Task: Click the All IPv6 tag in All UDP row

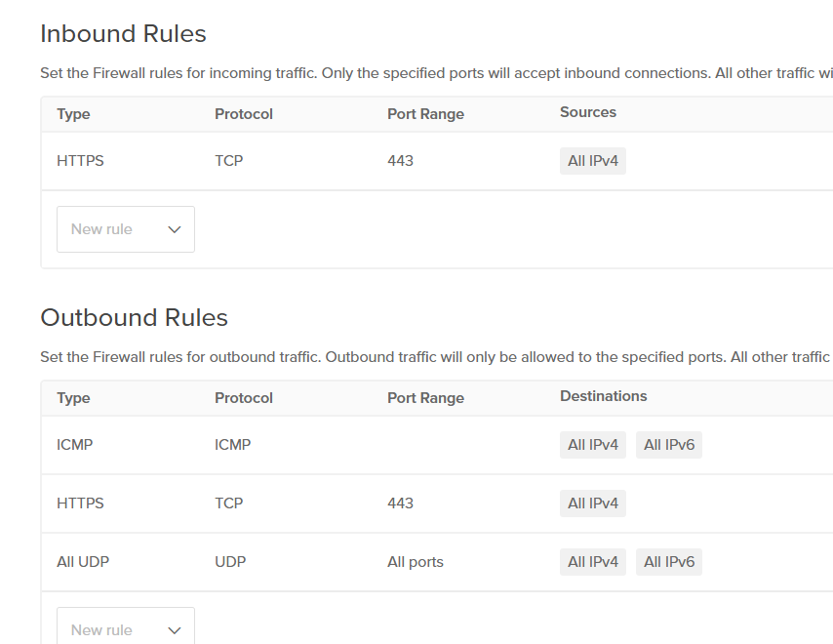Action: pos(669,562)
